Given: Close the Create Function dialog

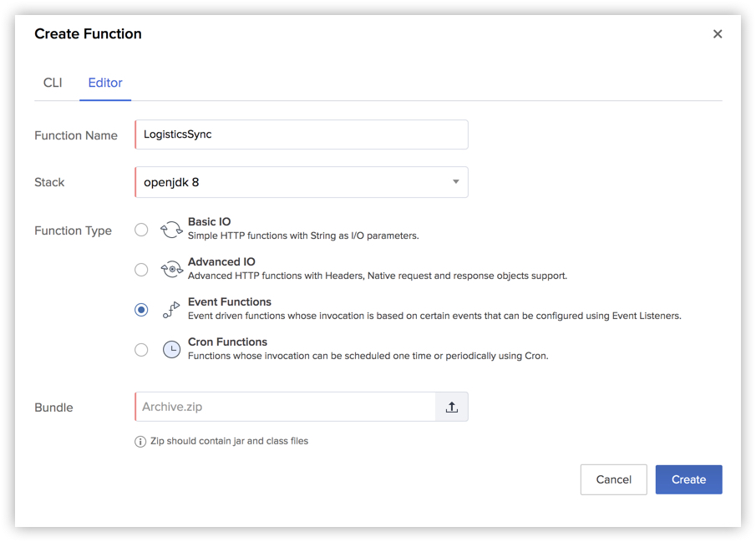Looking at the screenshot, I should click(718, 33).
